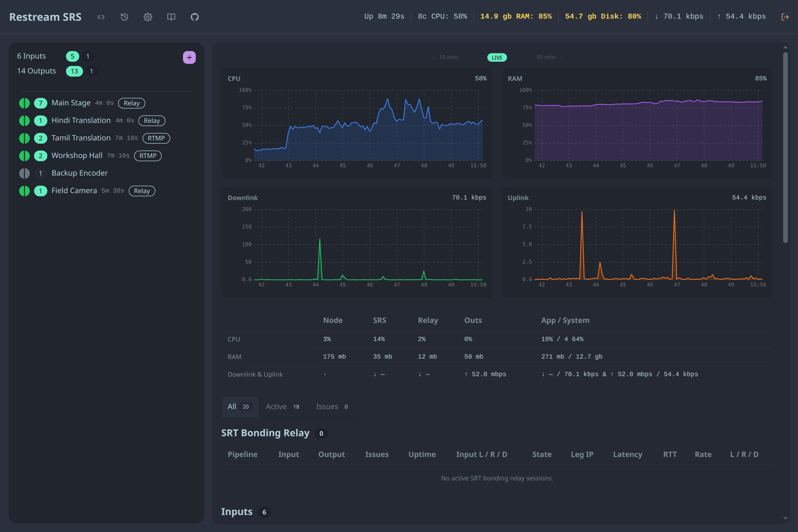Toggle Tamil Translation status indicator

[x=24, y=138]
